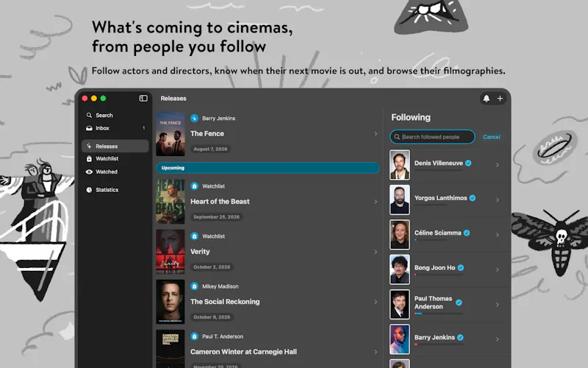The width and height of the screenshot is (588, 368).
Task: Click verified checkmark next to Yorgos Lanthimos
Action: [473, 198]
